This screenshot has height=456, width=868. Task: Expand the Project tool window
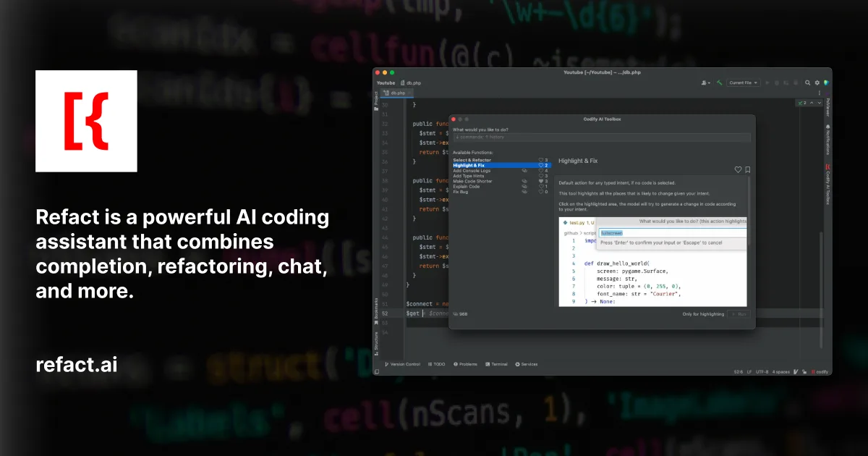point(376,99)
